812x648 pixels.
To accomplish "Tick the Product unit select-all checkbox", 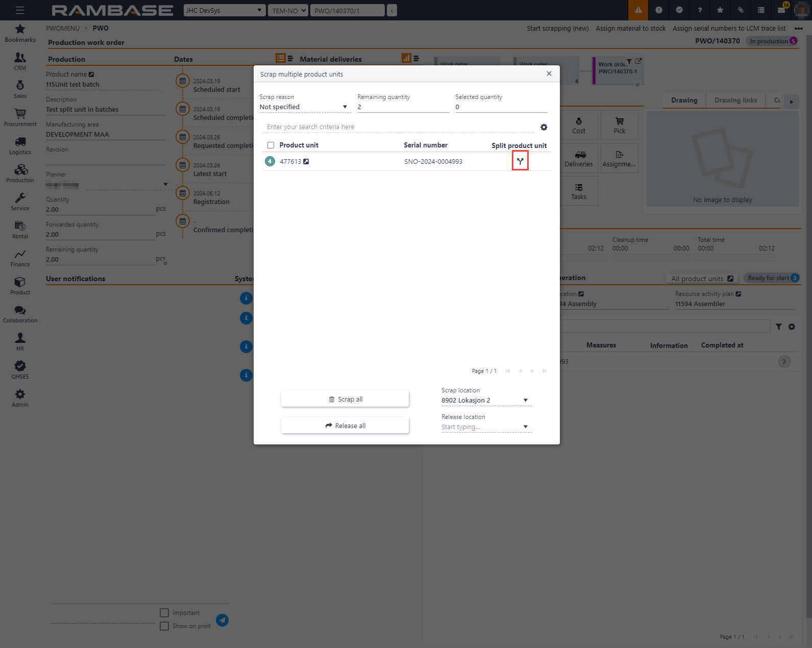I will [x=270, y=145].
